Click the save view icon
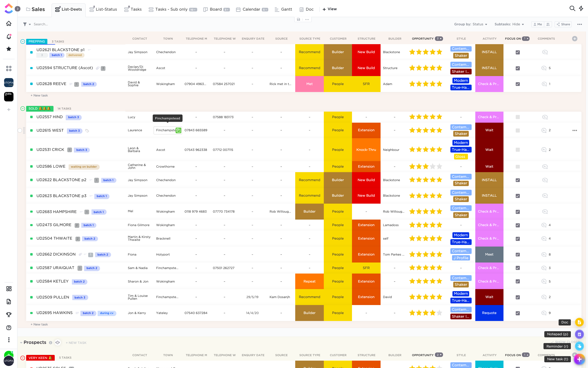Screen dimensions: 588x368 298,19
